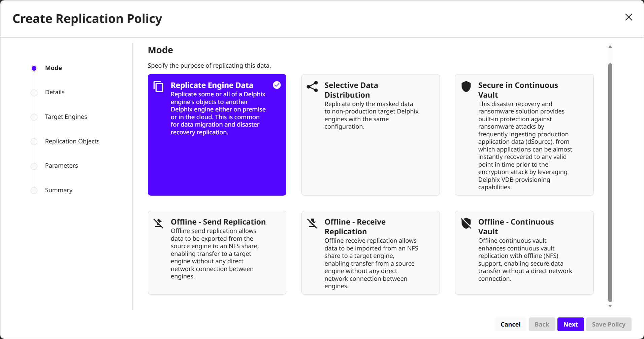
Task: Select the Summary step in the sidebar
Action: (59, 190)
